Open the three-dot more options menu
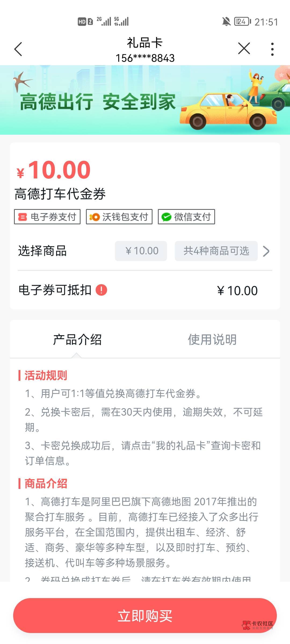The height and width of the screenshot is (644, 290). [272, 49]
